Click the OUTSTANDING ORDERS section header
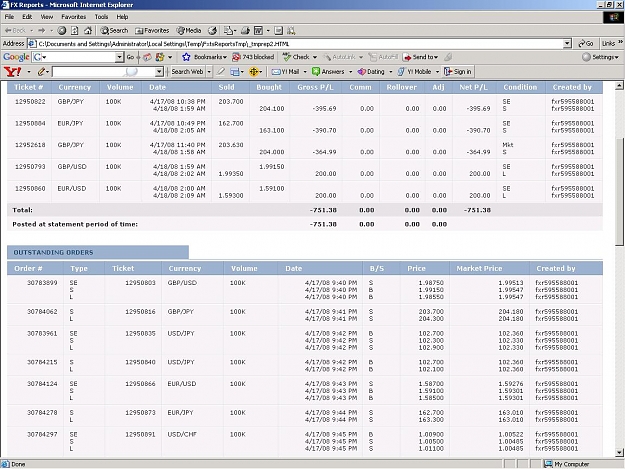Screen dimensions: 625x469 pos(98,252)
